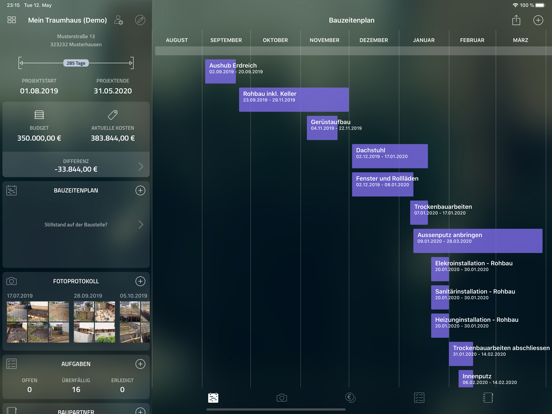Open the Heizunginstallation - Rohbau task bar
Screen dimensions: 552x414
440,326
